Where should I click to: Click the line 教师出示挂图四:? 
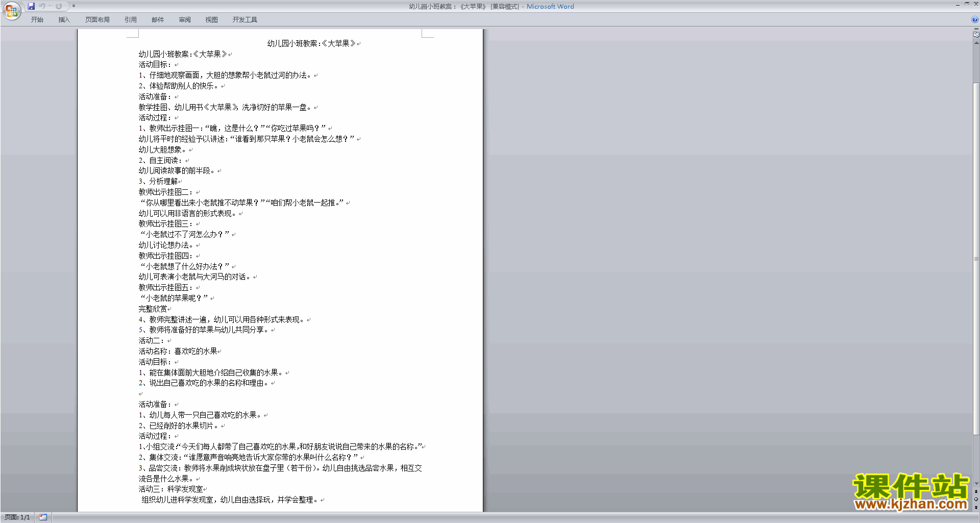pos(166,256)
